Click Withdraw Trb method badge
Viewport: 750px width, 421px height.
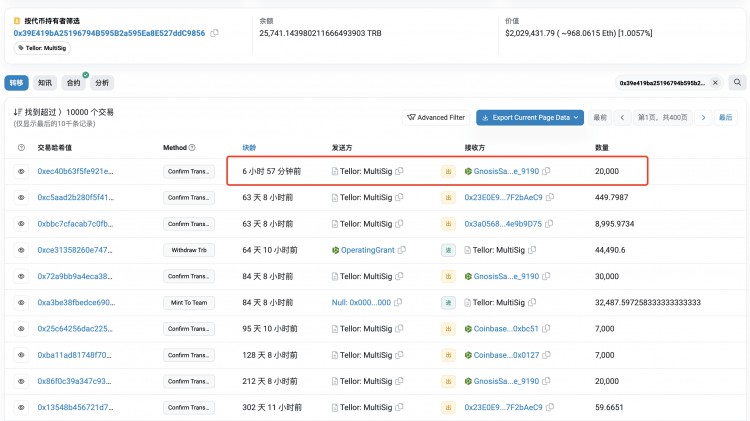click(x=189, y=250)
